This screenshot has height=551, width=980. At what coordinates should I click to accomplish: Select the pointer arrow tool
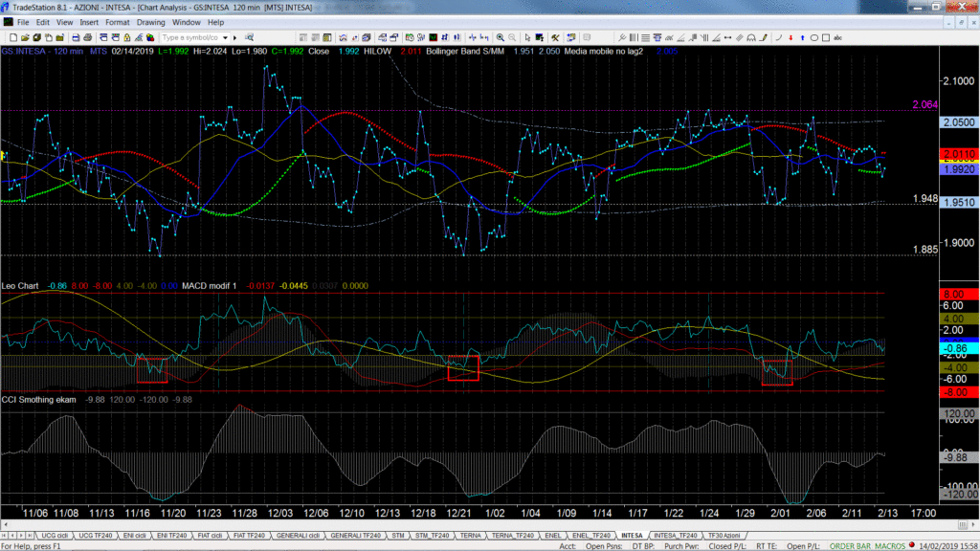coord(527,37)
